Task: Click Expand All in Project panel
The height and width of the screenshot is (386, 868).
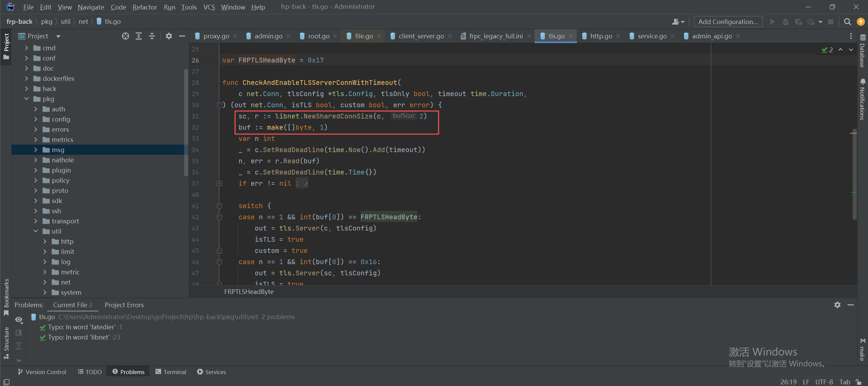Action: (139, 36)
